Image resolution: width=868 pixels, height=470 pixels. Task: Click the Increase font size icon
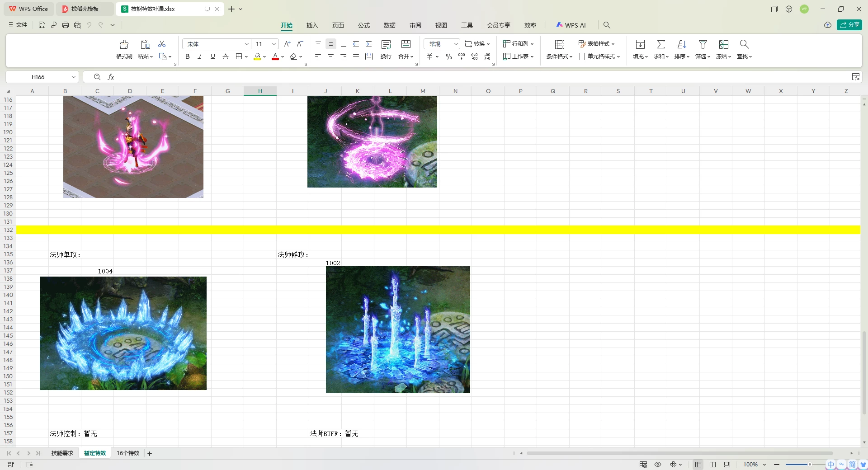pyautogui.click(x=287, y=44)
